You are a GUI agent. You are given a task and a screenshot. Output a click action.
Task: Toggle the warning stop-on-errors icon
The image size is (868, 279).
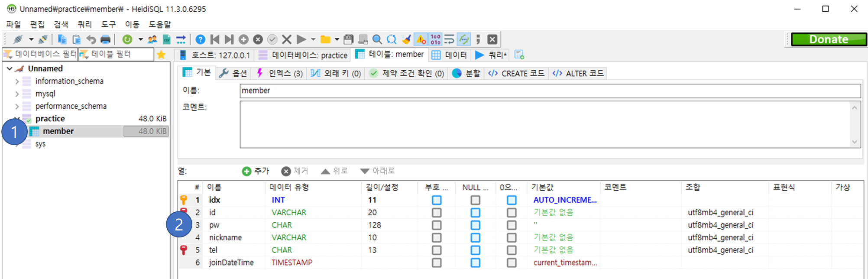pyautogui.click(x=421, y=39)
